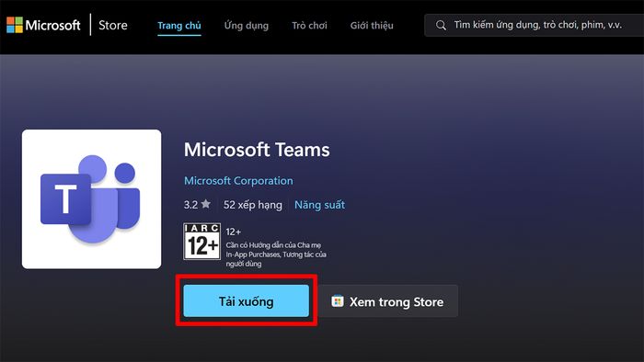
Task: Click the 52 xếp hạng ratings count
Action: [253, 205]
